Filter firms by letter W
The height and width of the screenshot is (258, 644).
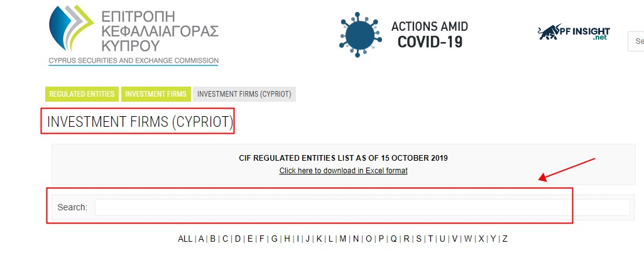pyautogui.click(x=467, y=239)
